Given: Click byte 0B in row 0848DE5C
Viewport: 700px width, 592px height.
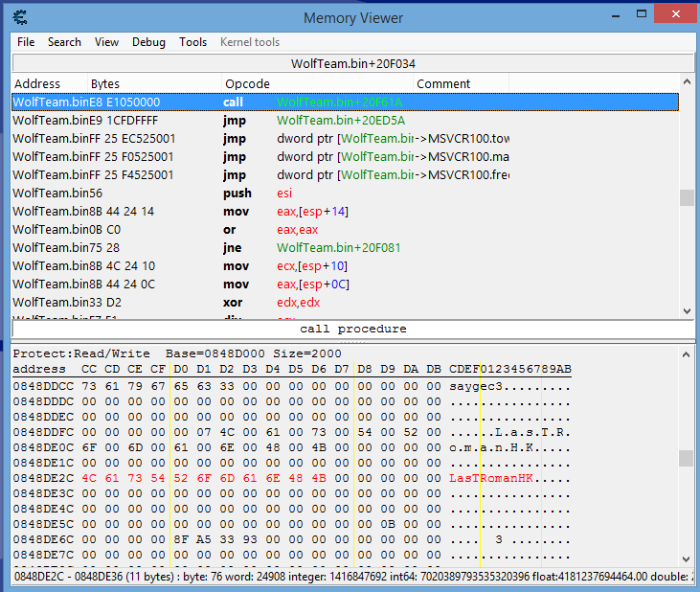Looking at the screenshot, I should (388, 524).
